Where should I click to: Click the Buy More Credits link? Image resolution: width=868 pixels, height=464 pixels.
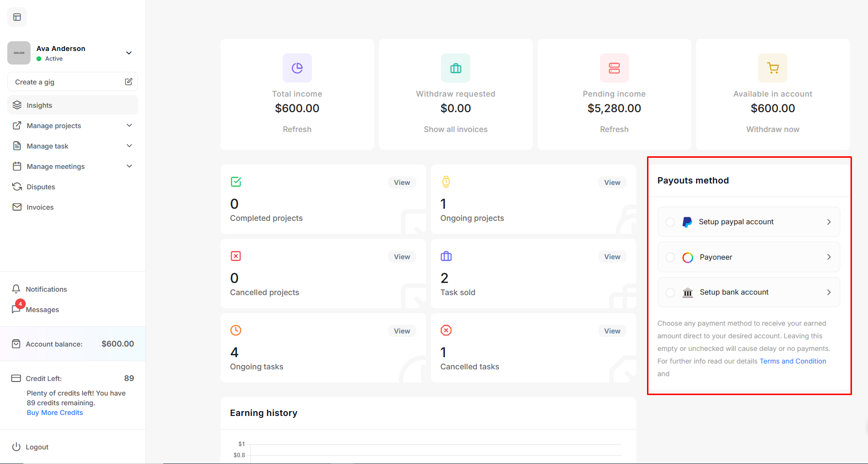point(55,413)
